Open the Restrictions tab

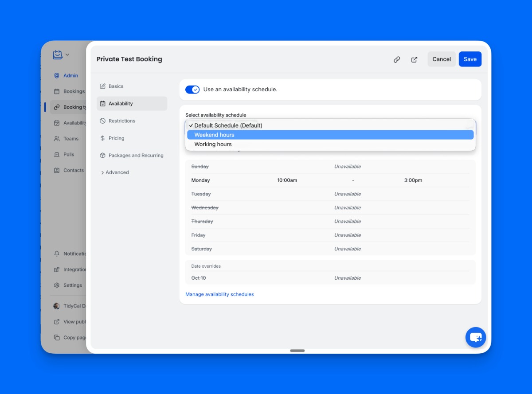click(121, 121)
